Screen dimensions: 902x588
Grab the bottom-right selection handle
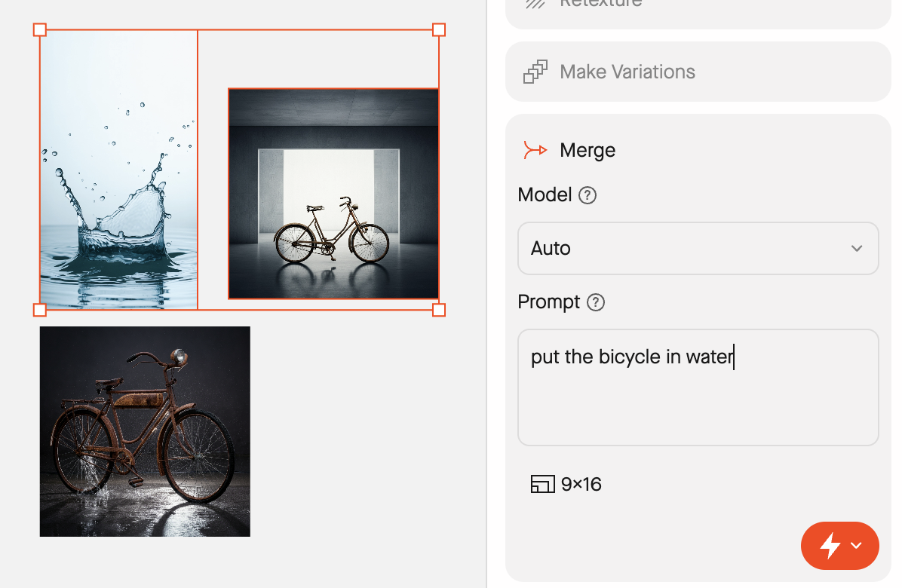[x=439, y=310]
